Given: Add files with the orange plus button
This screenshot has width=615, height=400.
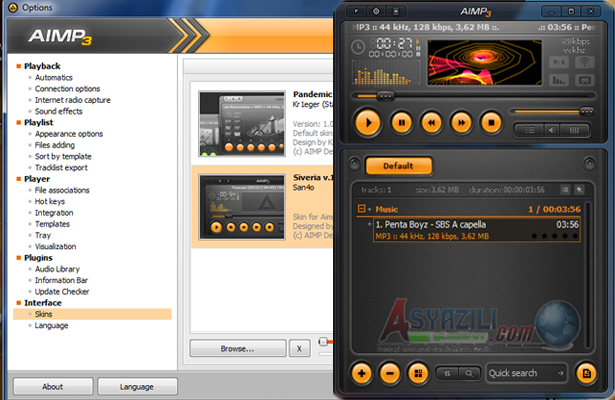Looking at the screenshot, I should pos(362,373).
